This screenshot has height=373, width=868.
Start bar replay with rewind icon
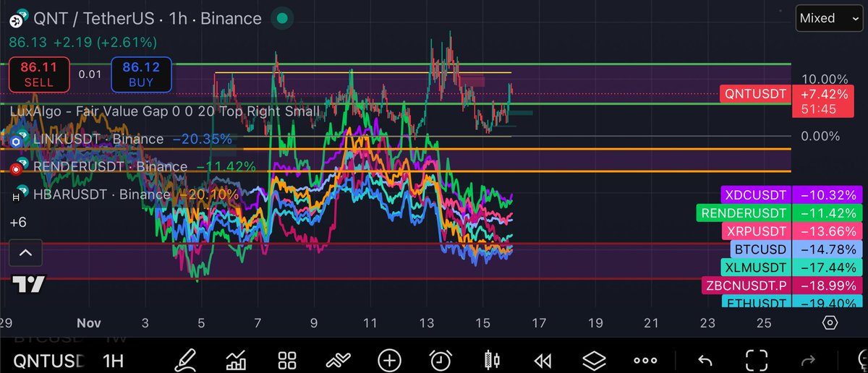point(542,359)
